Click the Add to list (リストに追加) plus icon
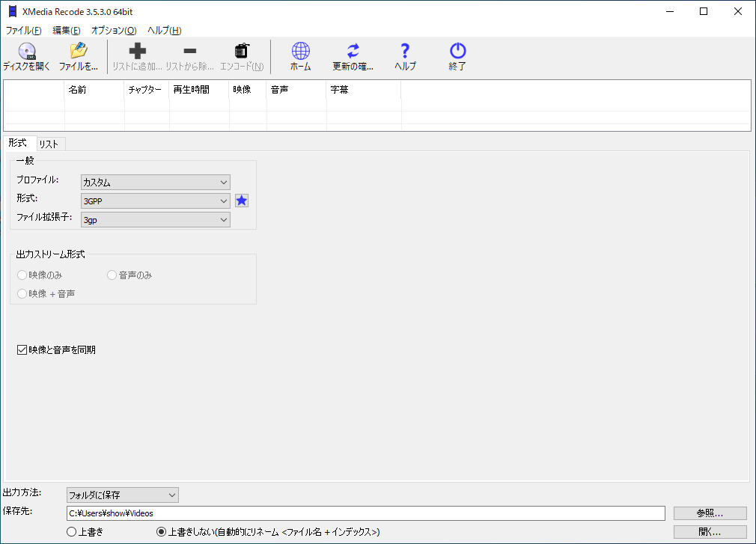Image resolution: width=756 pixels, height=544 pixels. coord(138,51)
